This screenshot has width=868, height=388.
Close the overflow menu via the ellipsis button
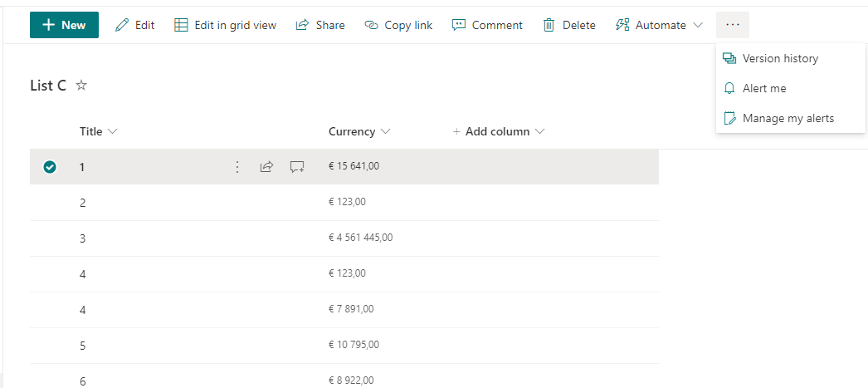coord(732,25)
